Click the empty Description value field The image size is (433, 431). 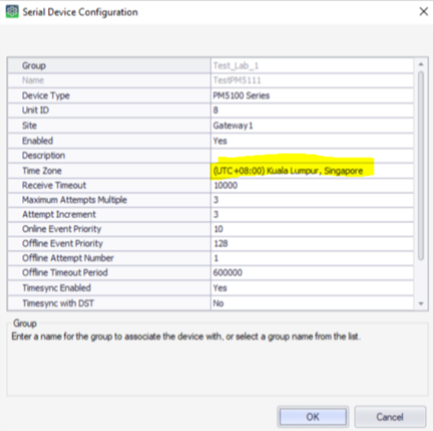(312, 155)
